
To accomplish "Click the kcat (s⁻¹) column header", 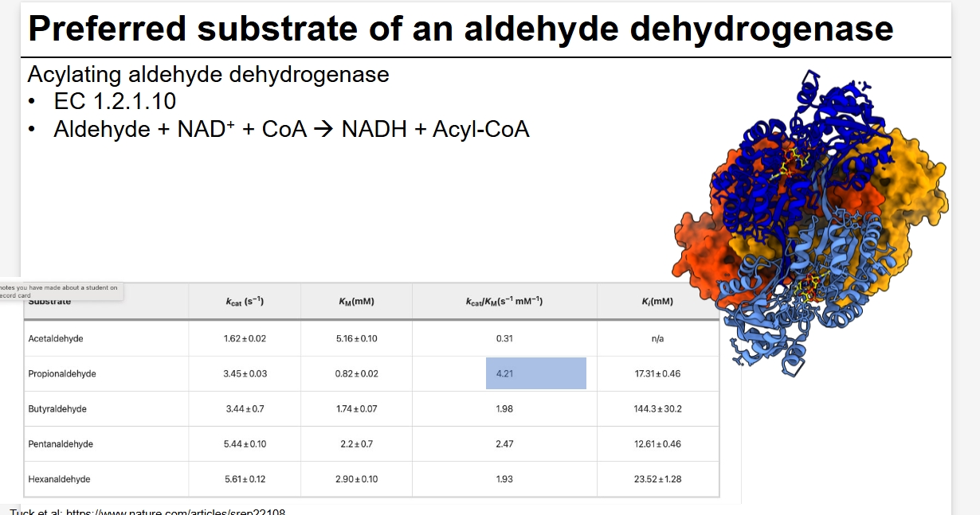I will click(x=245, y=302).
